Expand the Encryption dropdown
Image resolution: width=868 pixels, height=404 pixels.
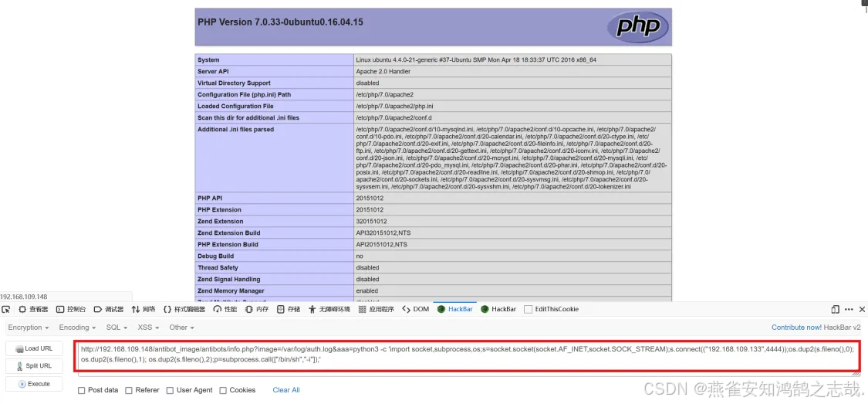(29, 328)
